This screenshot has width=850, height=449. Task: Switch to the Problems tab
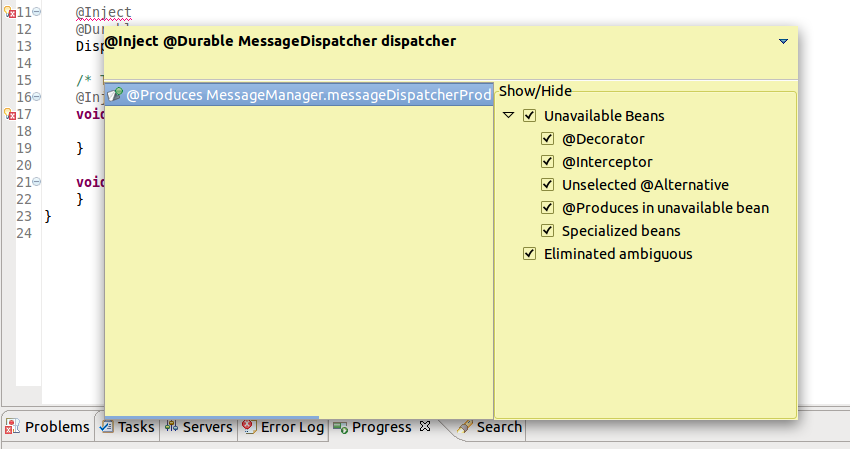47,427
